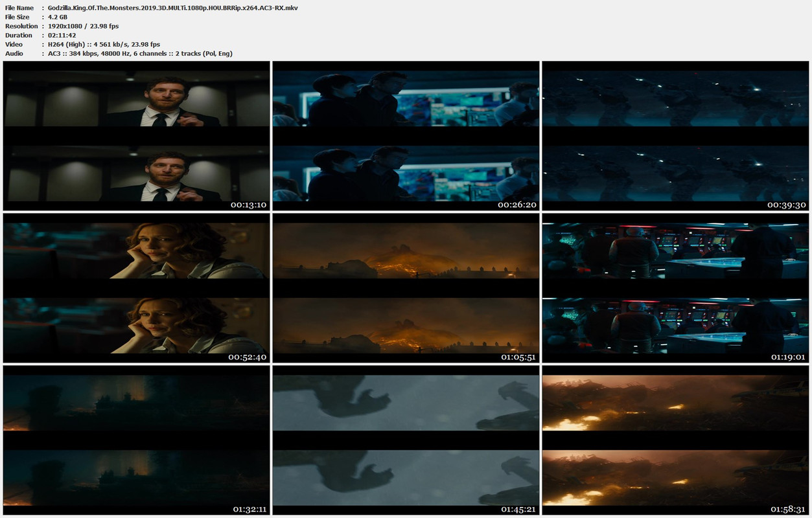Click the Resolution label
Viewport: 812px width, 518px height.
[21, 26]
